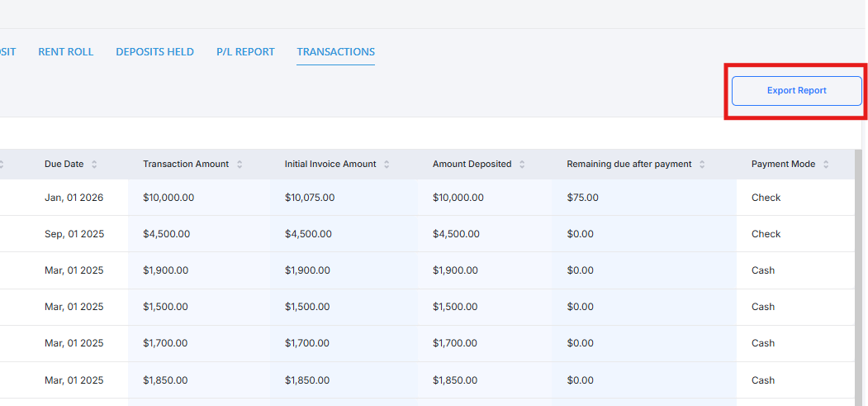This screenshot has height=406, width=868.
Task: Click the $4,500.00 amount deposited cell
Action: click(x=456, y=234)
